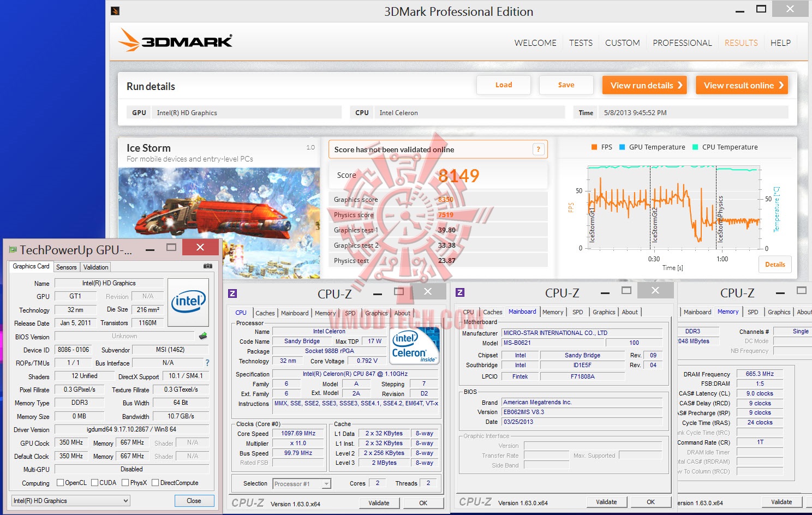Open SPD tab in the CPU-Z DRAM Frequency window

pyautogui.click(x=753, y=312)
